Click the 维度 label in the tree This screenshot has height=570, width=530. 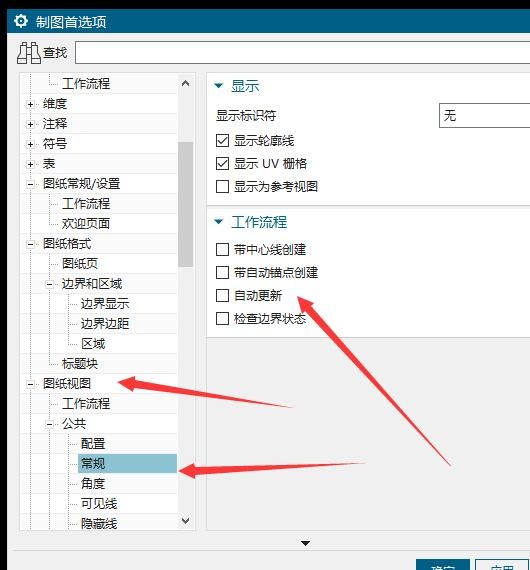pos(55,104)
